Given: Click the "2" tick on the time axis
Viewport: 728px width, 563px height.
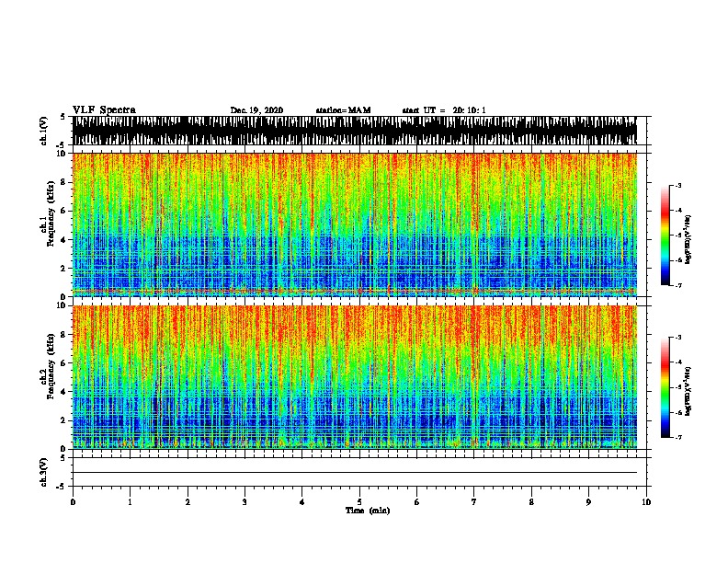Looking at the screenshot, I should [x=188, y=502].
